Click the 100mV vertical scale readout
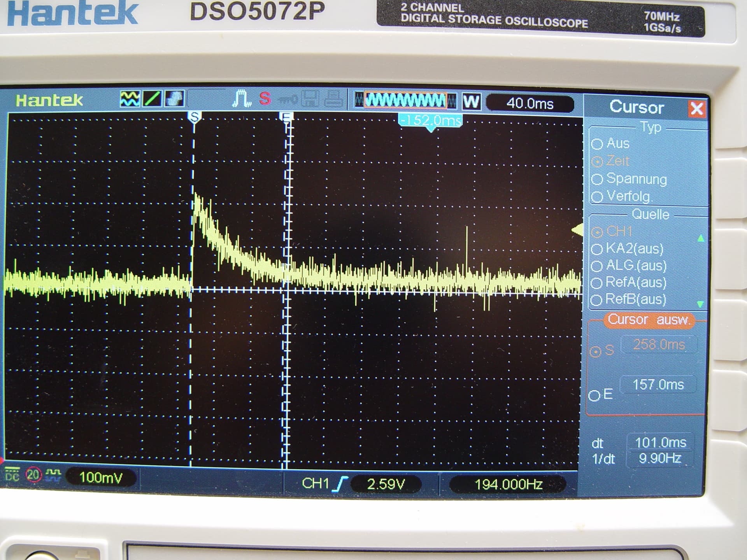The image size is (747, 560). [101, 477]
